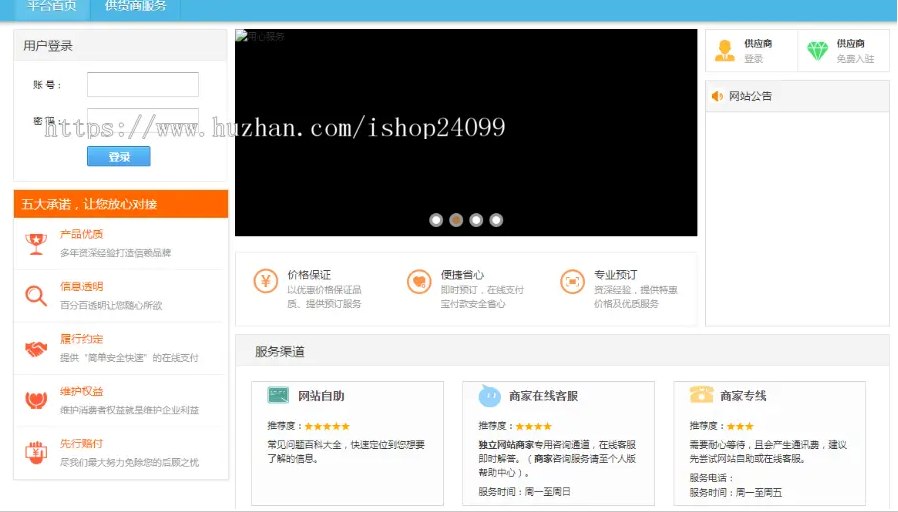898x512 pixels.
Task: Click the five-star rating under 网站自助
Action: pyautogui.click(x=327, y=426)
